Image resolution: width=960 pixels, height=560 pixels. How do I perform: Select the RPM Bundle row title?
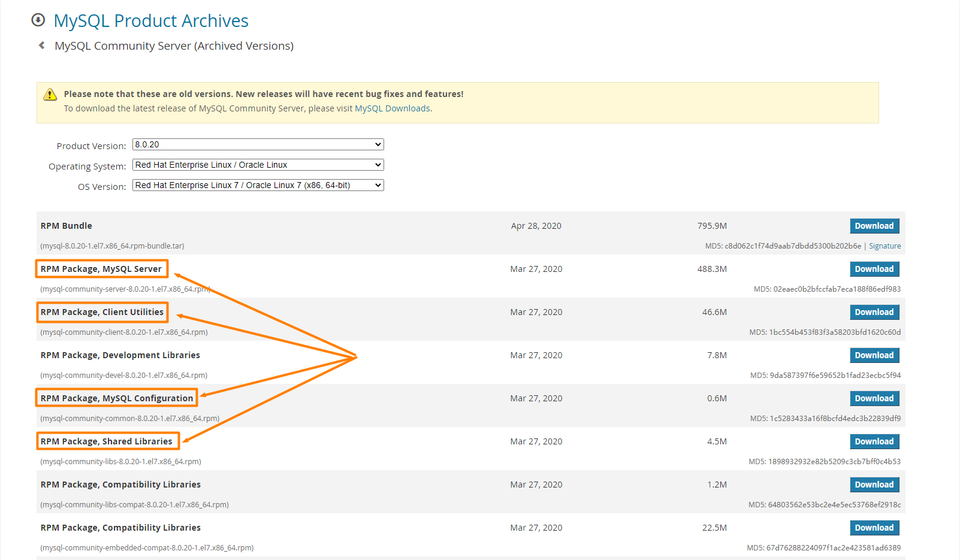[x=67, y=226]
